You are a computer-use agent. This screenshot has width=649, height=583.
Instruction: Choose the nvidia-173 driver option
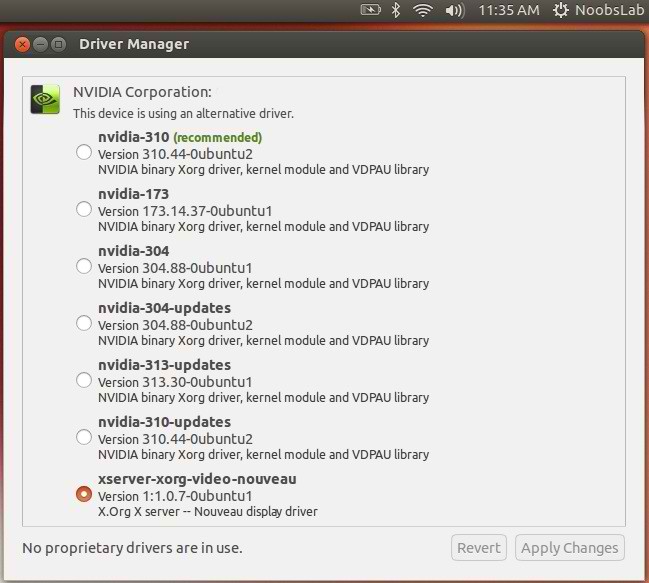[84, 209]
